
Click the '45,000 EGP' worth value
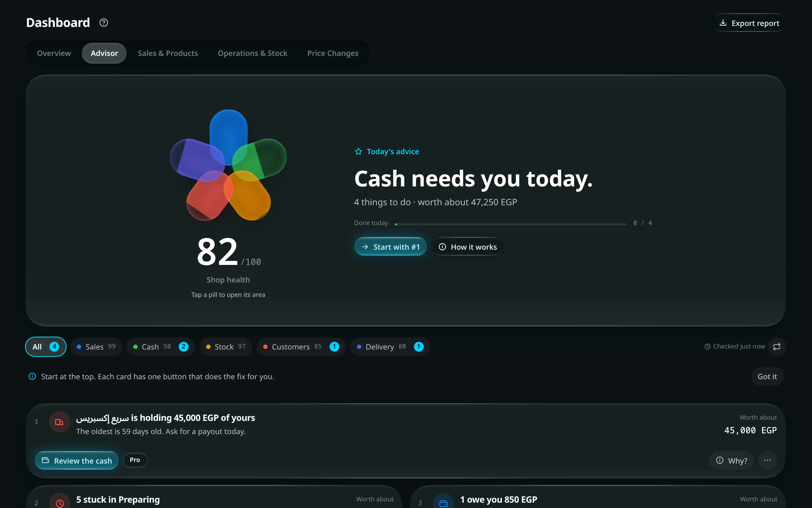point(751,430)
